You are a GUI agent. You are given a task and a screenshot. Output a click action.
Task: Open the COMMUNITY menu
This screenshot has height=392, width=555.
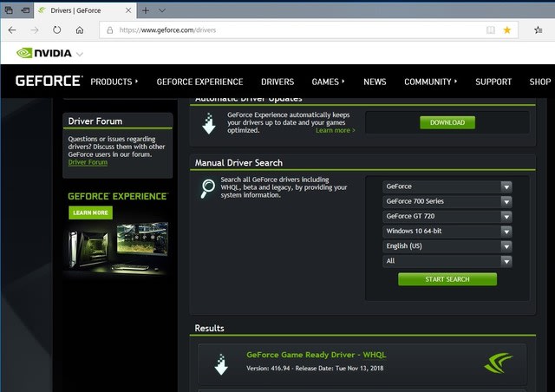tap(430, 82)
